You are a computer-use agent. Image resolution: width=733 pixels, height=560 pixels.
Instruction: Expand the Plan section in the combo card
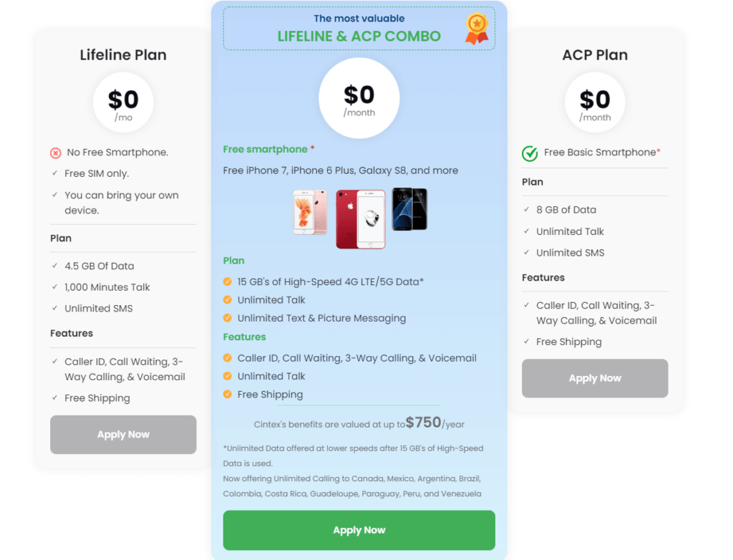click(x=234, y=261)
